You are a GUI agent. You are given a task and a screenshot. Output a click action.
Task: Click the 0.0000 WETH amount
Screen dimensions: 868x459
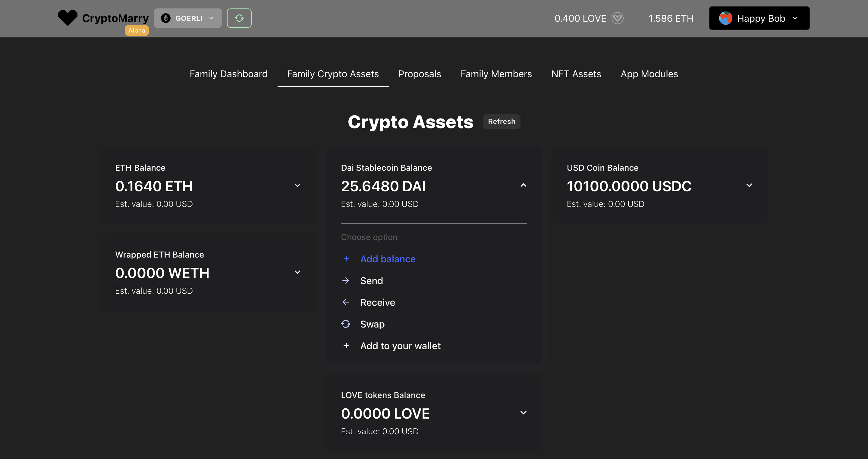click(162, 273)
